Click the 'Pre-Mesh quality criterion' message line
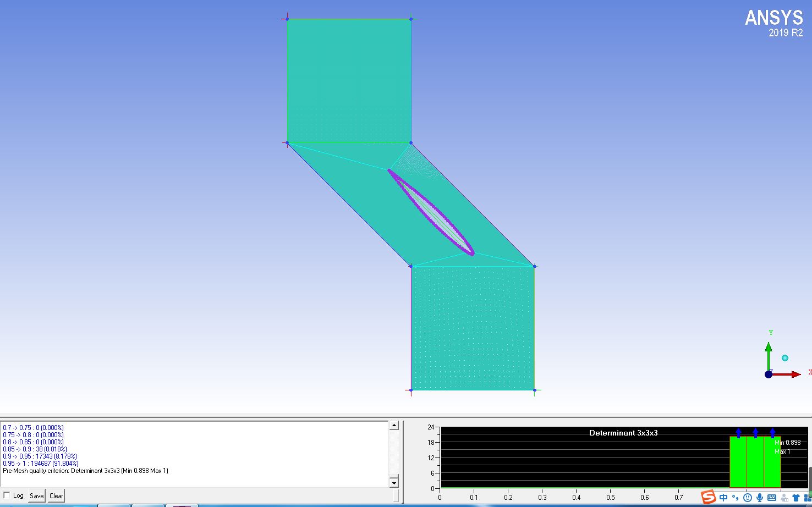 pyautogui.click(x=85, y=471)
